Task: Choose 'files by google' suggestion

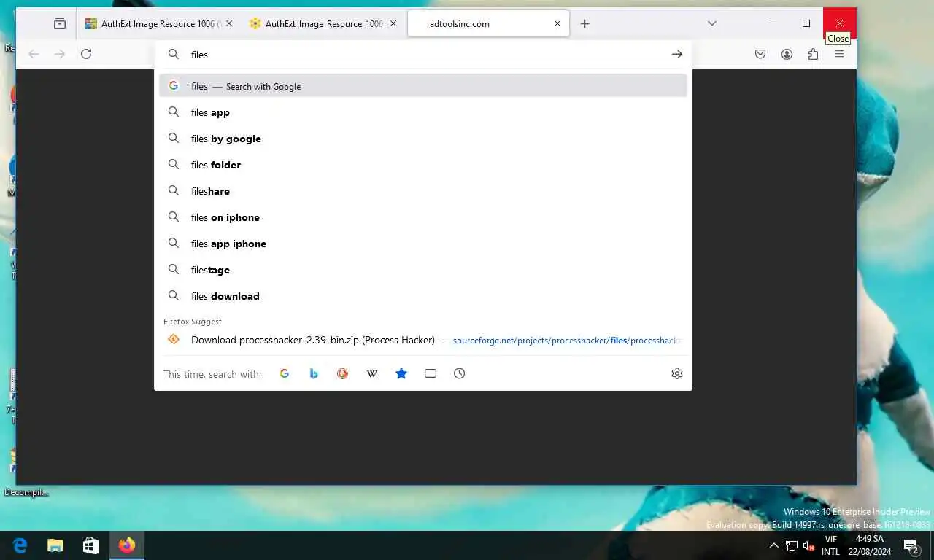Action: pos(423,139)
